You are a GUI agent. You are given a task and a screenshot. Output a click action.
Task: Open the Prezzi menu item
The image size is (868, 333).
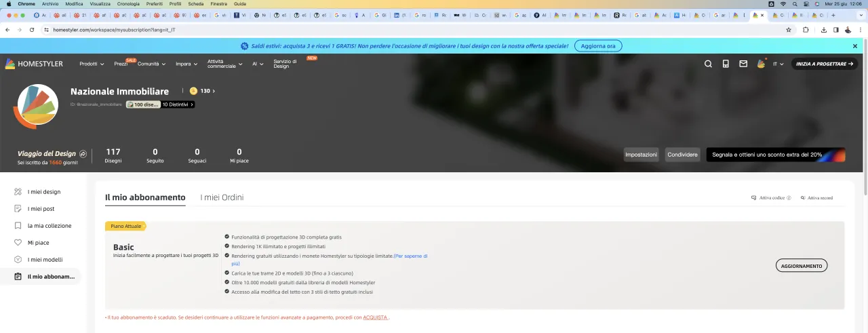[x=121, y=64]
